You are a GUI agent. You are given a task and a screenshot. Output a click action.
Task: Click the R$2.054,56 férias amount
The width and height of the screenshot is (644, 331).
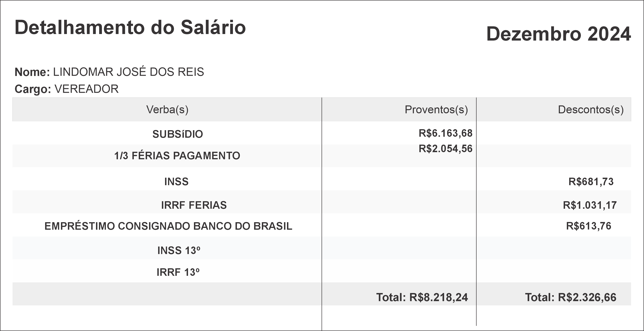445,149
